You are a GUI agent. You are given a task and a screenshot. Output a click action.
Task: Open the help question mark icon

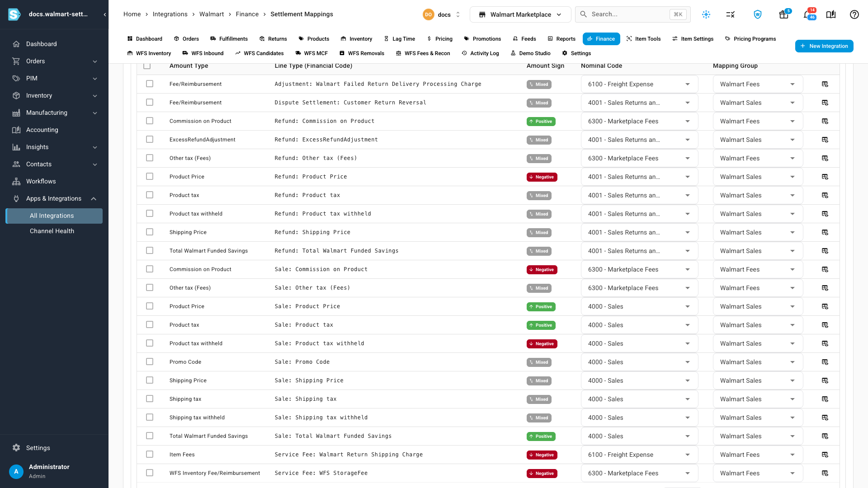click(x=854, y=14)
